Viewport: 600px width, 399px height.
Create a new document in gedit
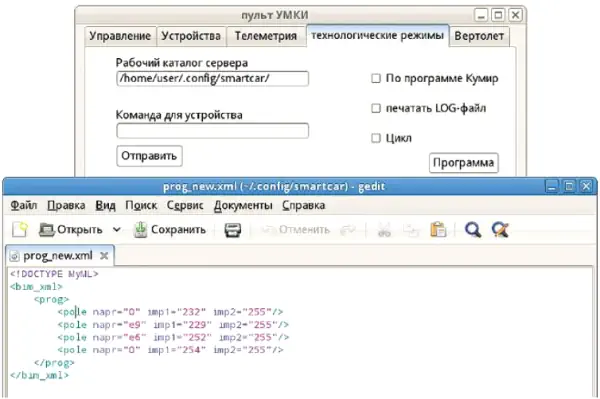(x=20, y=230)
